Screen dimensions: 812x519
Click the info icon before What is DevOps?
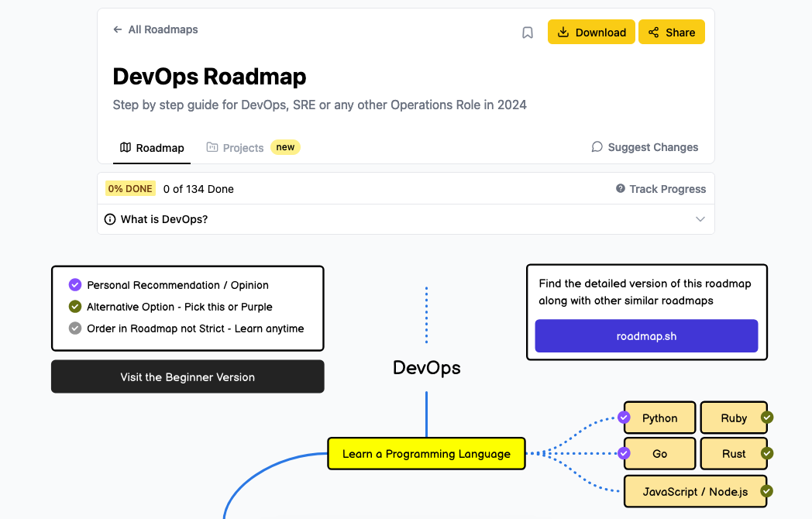(109, 219)
